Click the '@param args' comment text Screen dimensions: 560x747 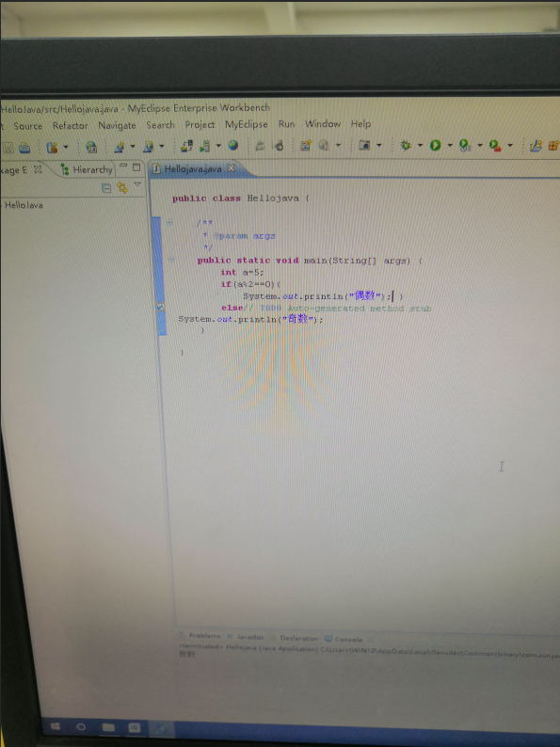tap(245, 236)
